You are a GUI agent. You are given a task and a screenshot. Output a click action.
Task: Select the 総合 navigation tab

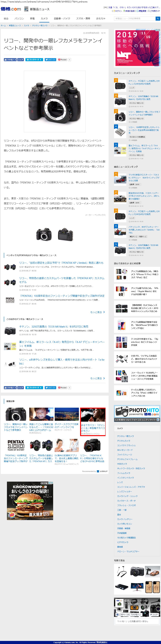(6, 18)
